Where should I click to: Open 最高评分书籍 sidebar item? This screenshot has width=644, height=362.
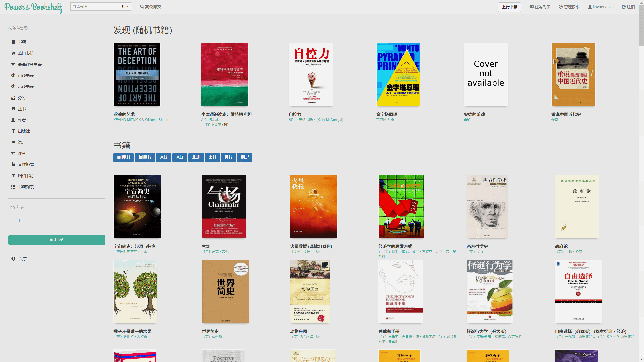(x=29, y=64)
